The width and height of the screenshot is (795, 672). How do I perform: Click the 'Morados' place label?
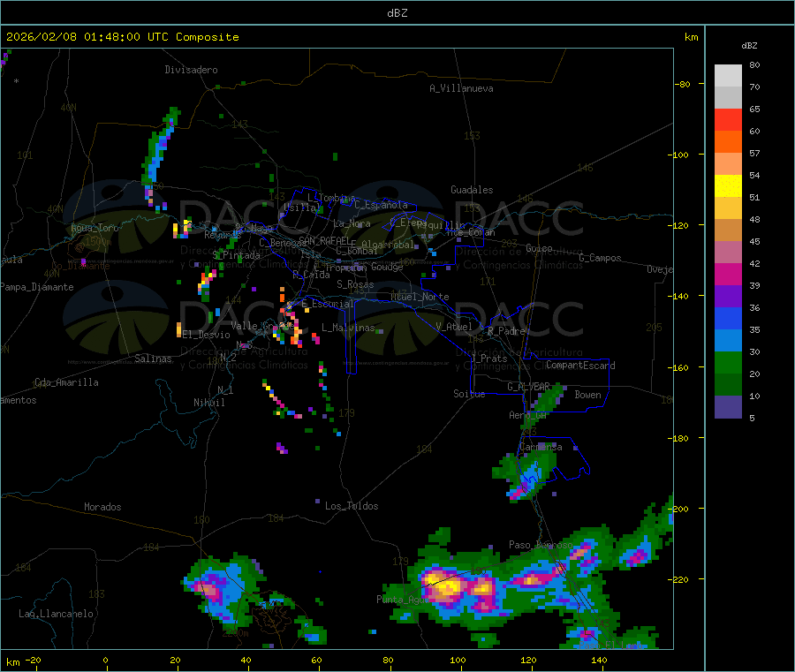pyautogui.click(x=102, y=507)
